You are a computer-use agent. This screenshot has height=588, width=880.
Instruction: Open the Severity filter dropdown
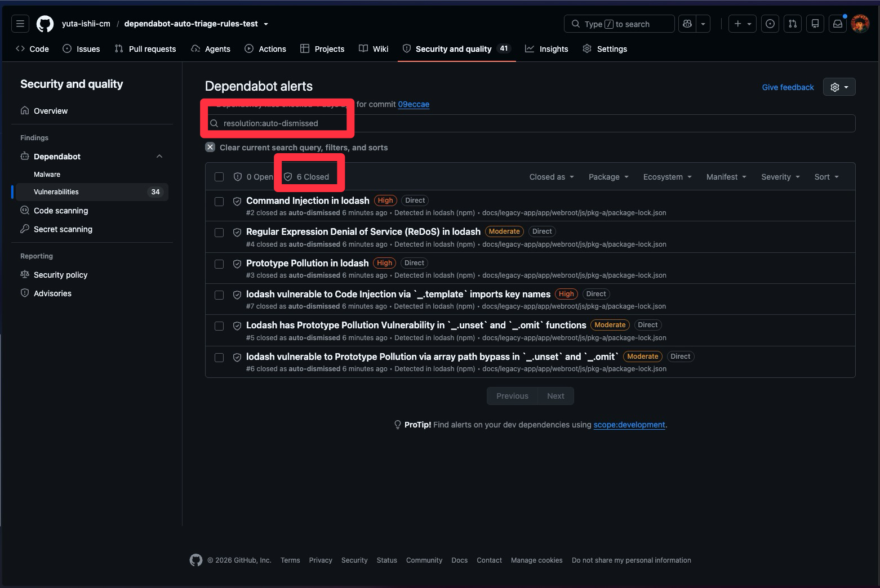coord(780,177)
